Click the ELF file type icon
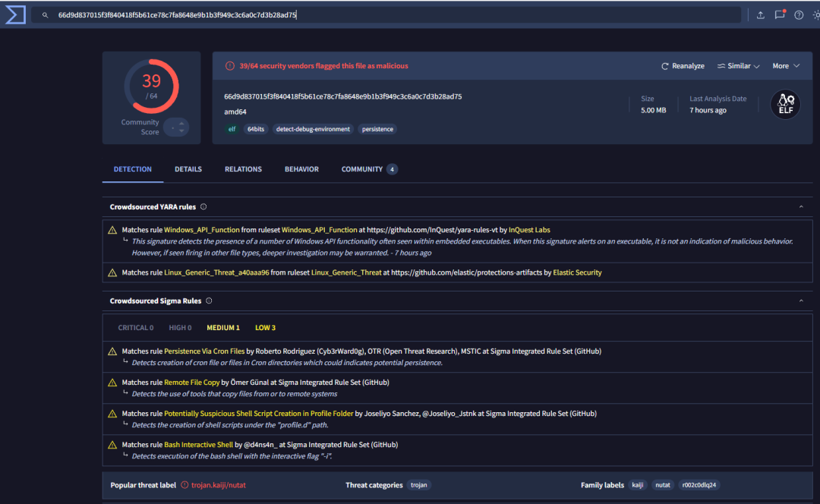The width and height of the screenshot is (820, 504). pos(786,104)
